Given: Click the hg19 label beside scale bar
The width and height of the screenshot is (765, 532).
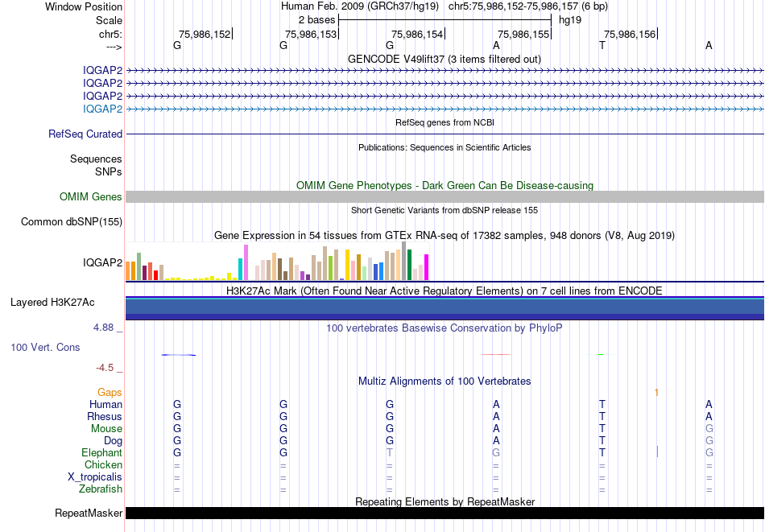Looking at the screenshot, I should click(570, 20).
